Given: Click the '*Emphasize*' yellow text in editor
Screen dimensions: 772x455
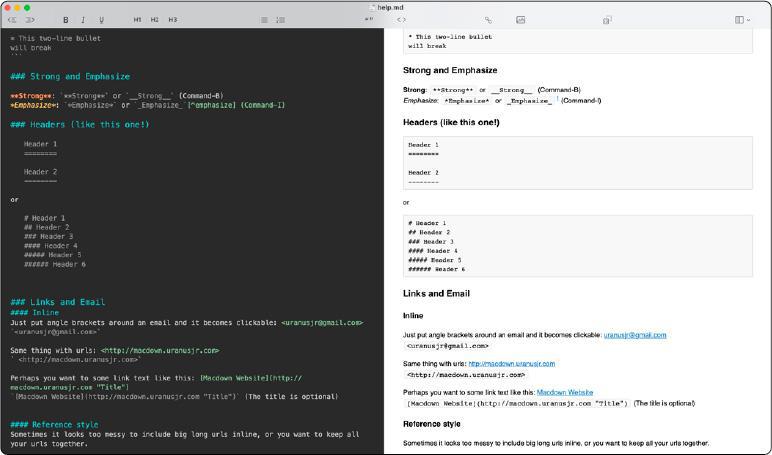Looking at the screenshot, I should 34,105.
